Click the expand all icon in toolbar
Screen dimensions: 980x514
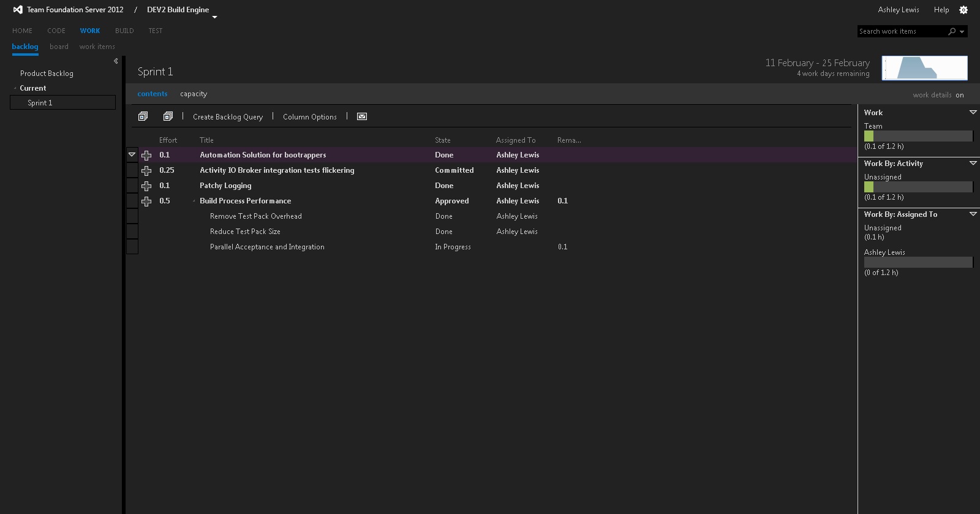click(x=143, y=116)
